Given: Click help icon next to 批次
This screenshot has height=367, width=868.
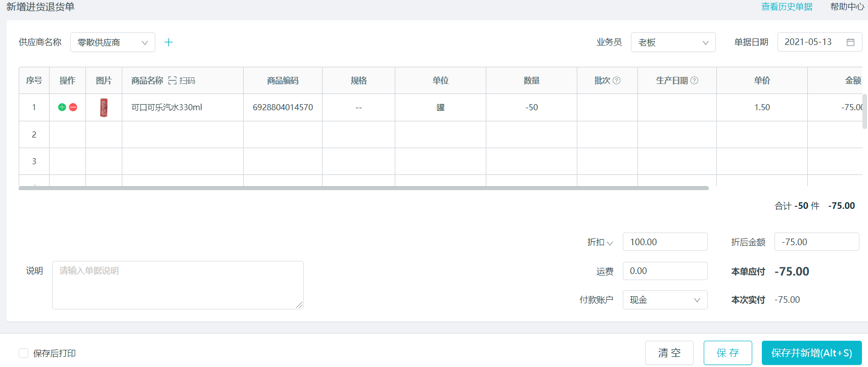Looking at the screenshot, I should pos(617,80).
